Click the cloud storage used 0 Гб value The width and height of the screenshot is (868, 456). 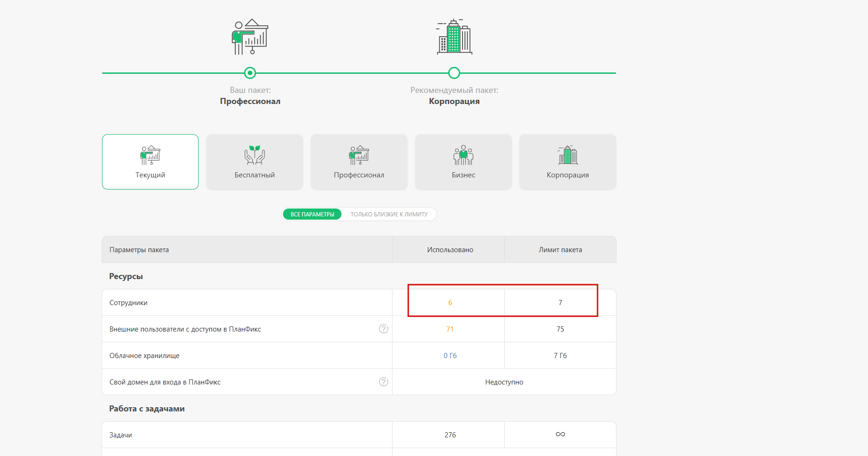tap(450, 356)
